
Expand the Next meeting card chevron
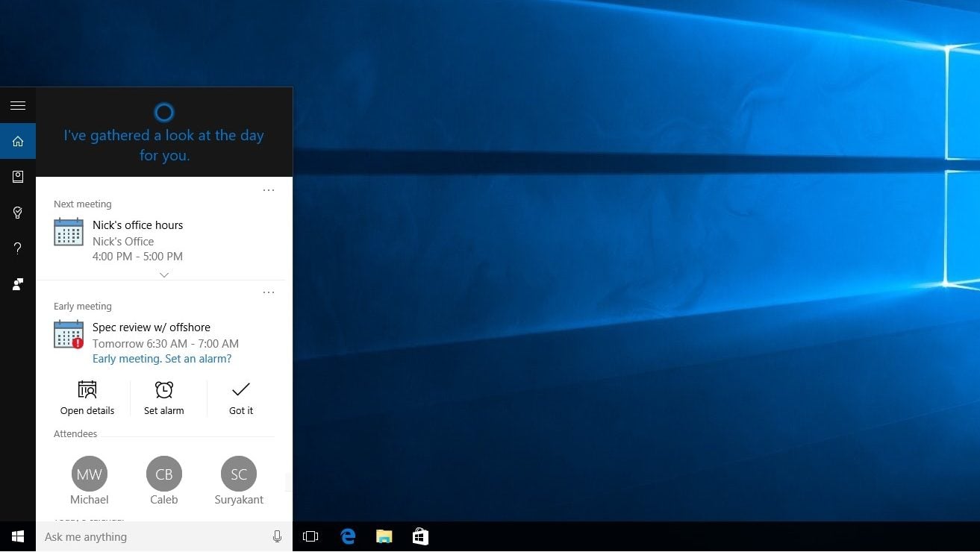point(164,275)
